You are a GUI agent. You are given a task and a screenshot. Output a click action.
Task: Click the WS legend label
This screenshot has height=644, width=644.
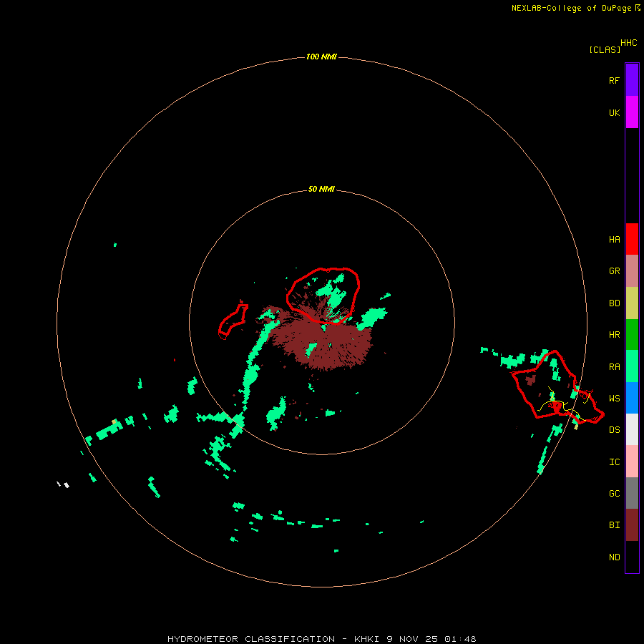(614, 399)
